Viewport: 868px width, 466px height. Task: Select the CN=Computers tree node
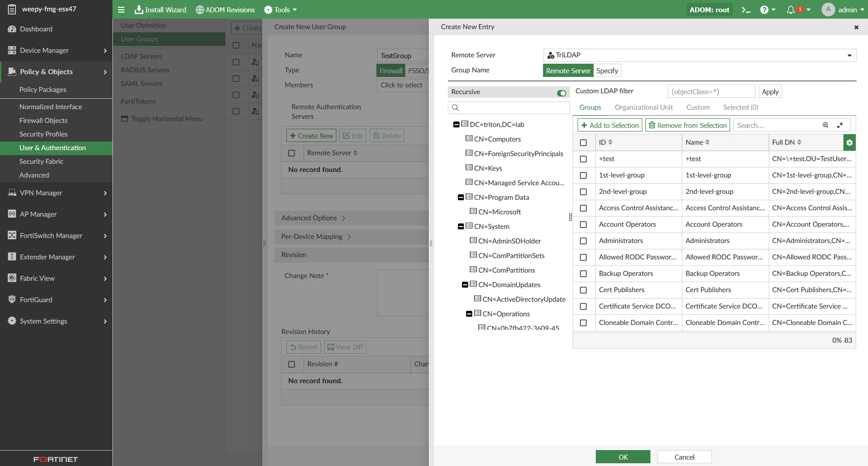497,139
